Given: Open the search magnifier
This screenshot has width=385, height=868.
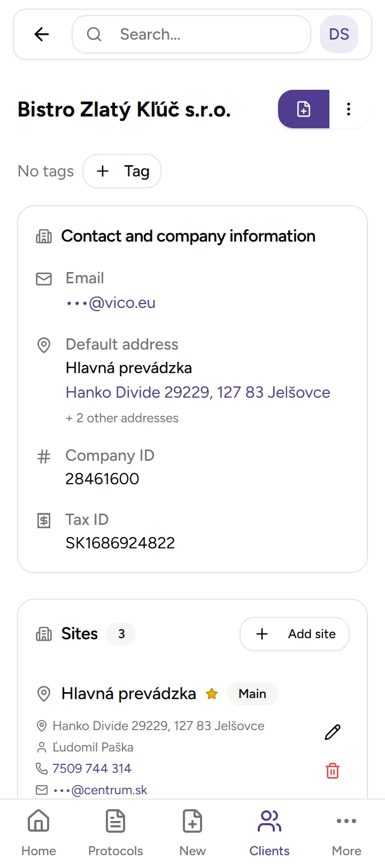Looking at the screenshot, I should click(94, 34).
